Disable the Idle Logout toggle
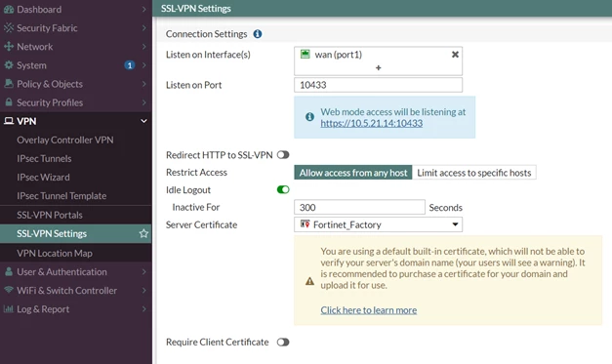The height and width of the screenshot is (364, 612). pos(283,189)
